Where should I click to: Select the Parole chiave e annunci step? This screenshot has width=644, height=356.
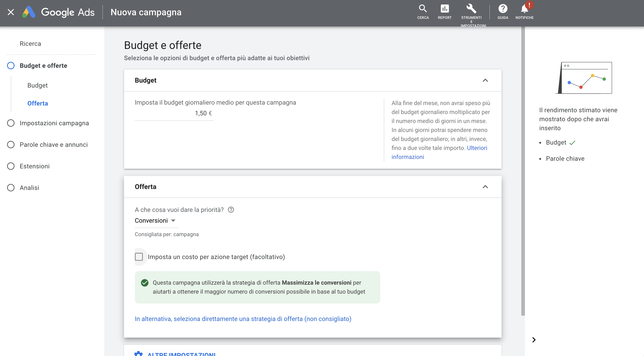[x=53, y=145]
